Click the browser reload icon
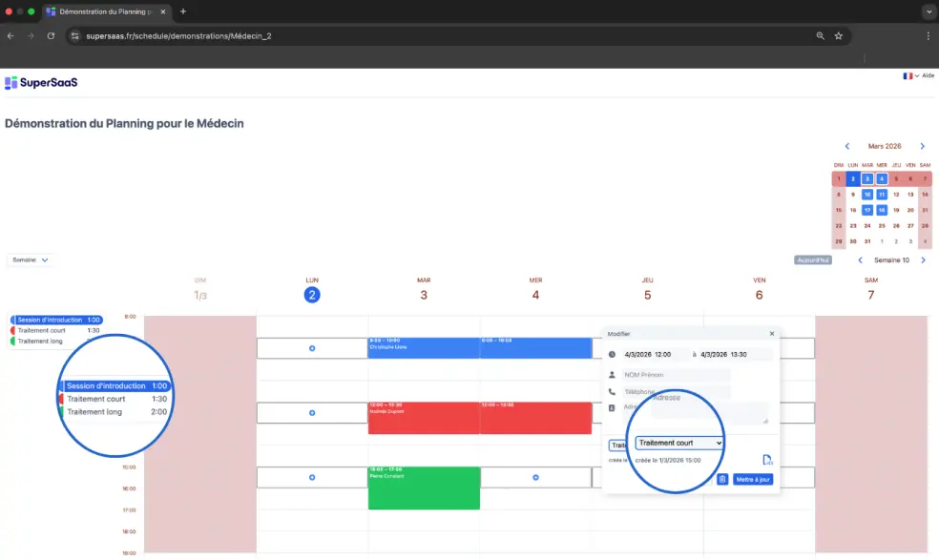 (51, 34)
